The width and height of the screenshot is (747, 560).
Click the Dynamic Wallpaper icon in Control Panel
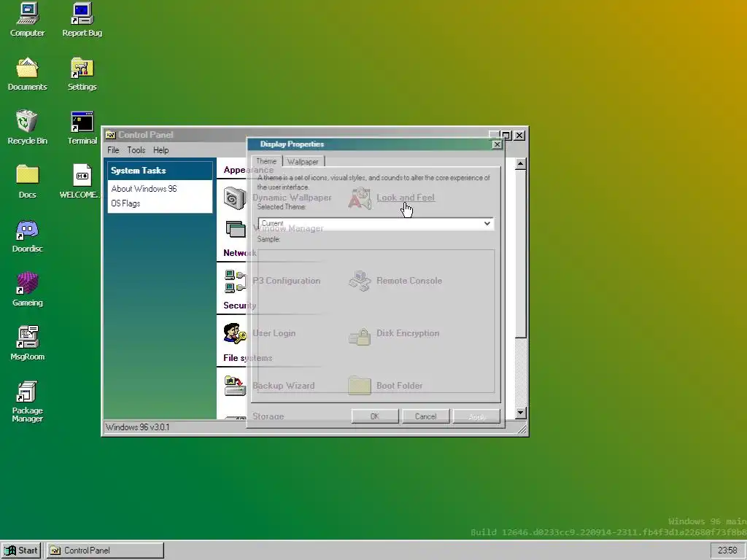pos(235,198)
